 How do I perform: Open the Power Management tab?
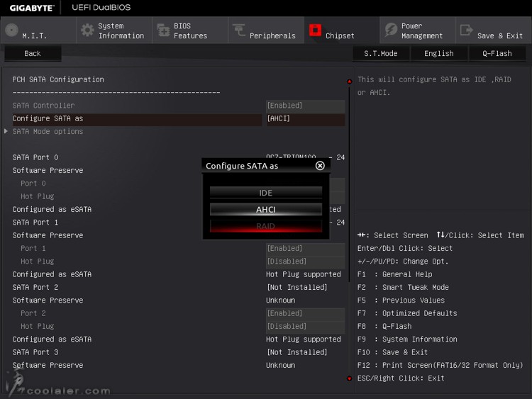click(418, 30)
